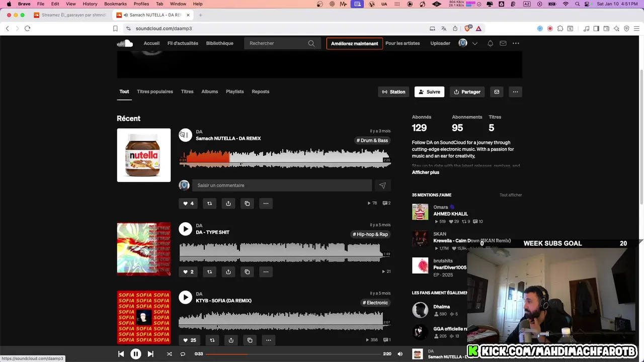Click the Drum & Bass tag

point(372,140)
